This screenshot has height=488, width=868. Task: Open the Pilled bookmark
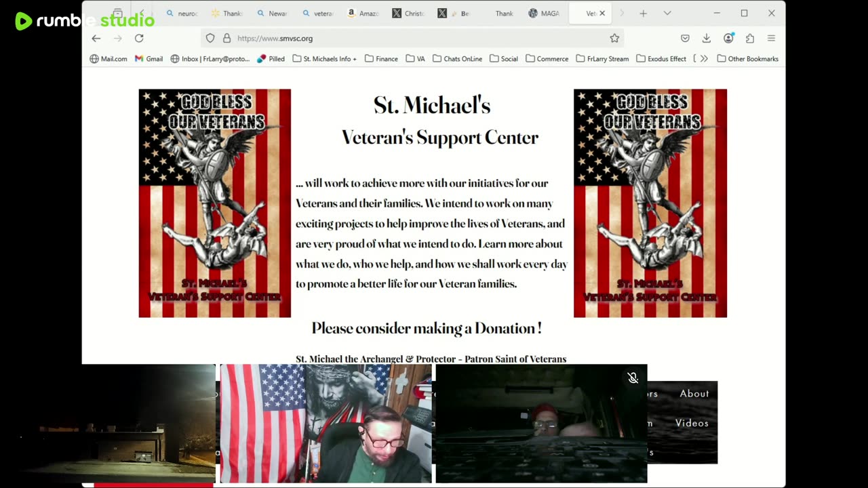pos(271,59)
